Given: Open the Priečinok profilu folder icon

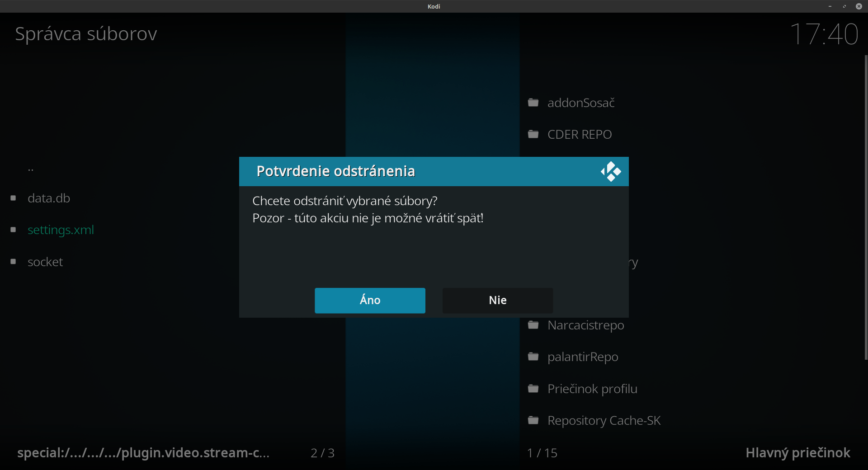Looking at the screenshot, I should (x=533, y=389).
